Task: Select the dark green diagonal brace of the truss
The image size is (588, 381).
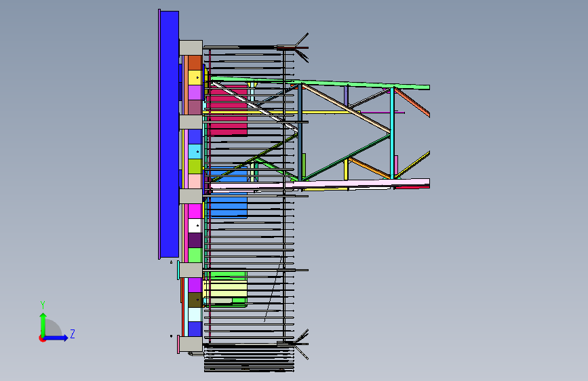Action: click(347, 157)
